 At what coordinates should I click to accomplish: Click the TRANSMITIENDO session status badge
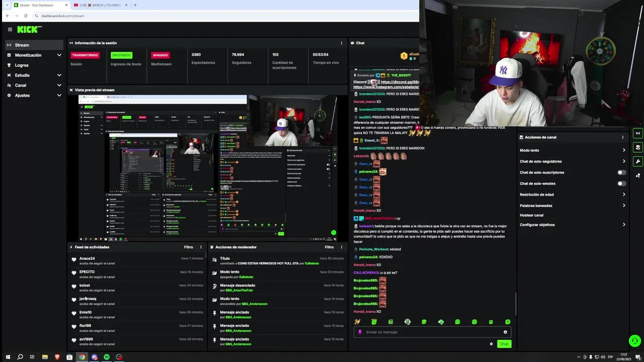point(85,55)
